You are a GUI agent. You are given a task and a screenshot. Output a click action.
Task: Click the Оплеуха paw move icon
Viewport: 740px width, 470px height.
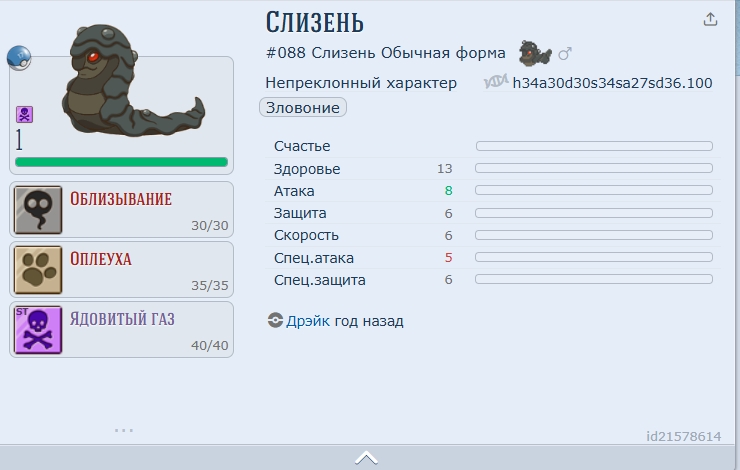click(x=38, y=269)
